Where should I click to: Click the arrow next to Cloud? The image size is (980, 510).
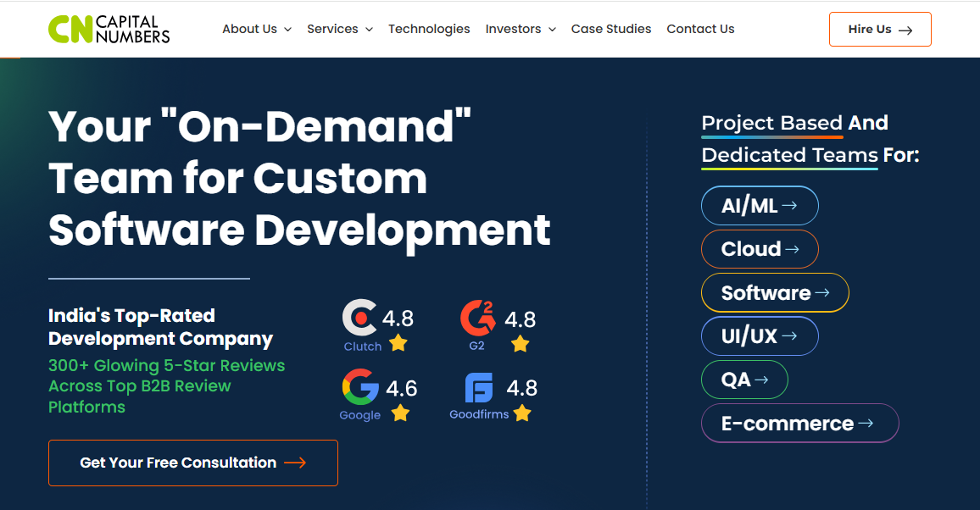[792, 249]
